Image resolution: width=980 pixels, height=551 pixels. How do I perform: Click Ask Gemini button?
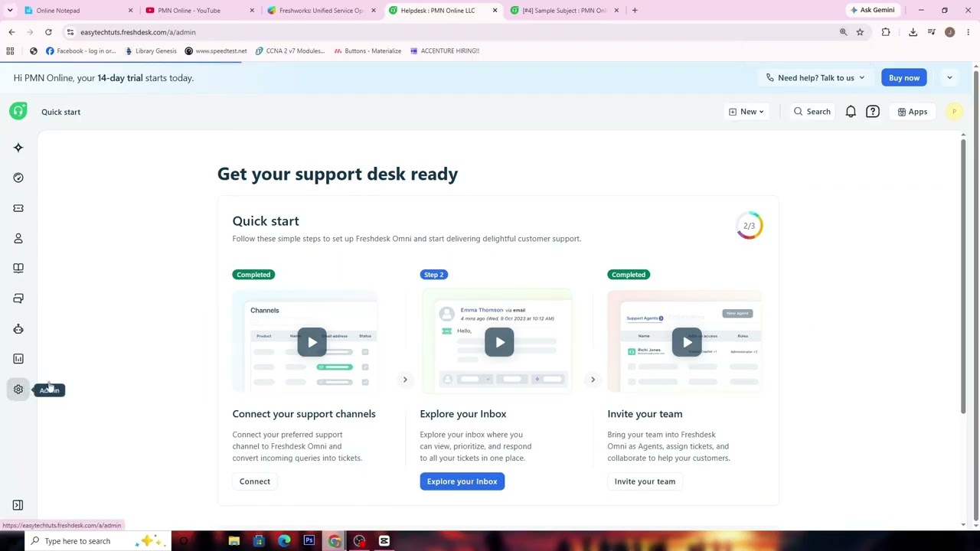(871, 11)
